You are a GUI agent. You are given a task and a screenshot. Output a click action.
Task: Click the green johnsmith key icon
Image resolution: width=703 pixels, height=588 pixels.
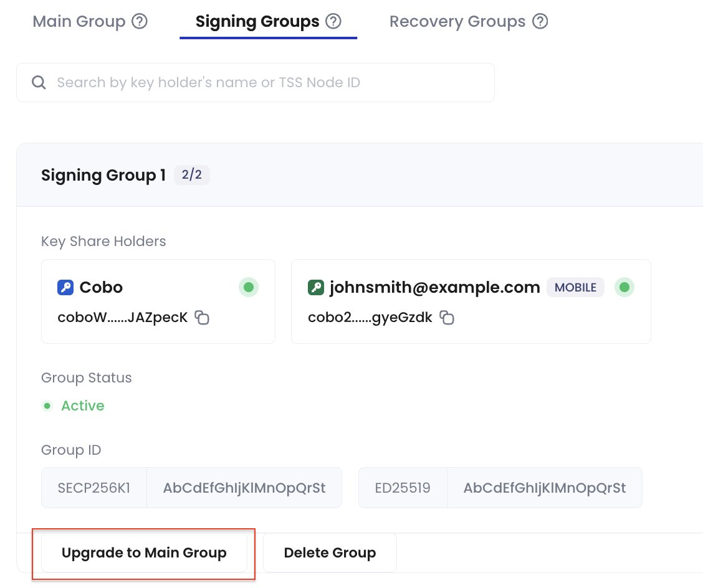[x=316, y=287]
